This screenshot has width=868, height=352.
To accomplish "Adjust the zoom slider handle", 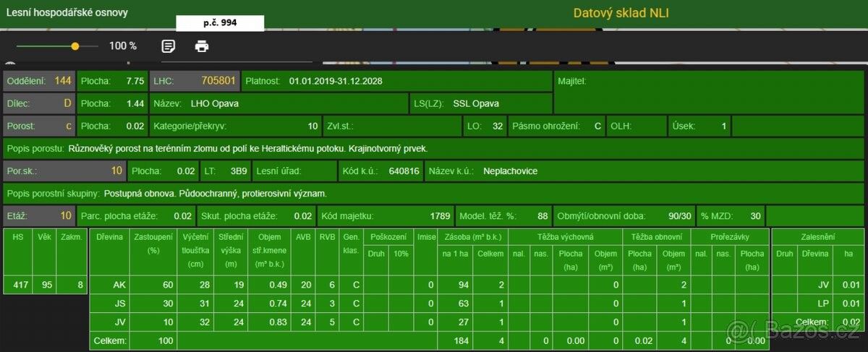I will (x=75, y=46).
